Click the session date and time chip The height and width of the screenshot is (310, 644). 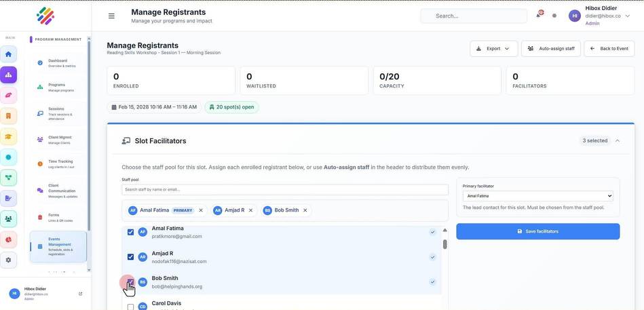click(x=155, y=107)
